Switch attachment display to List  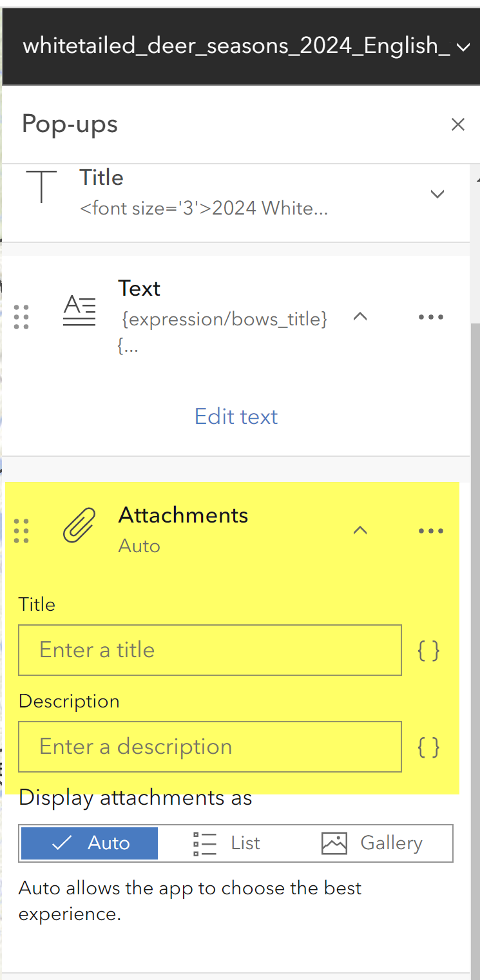227,843
